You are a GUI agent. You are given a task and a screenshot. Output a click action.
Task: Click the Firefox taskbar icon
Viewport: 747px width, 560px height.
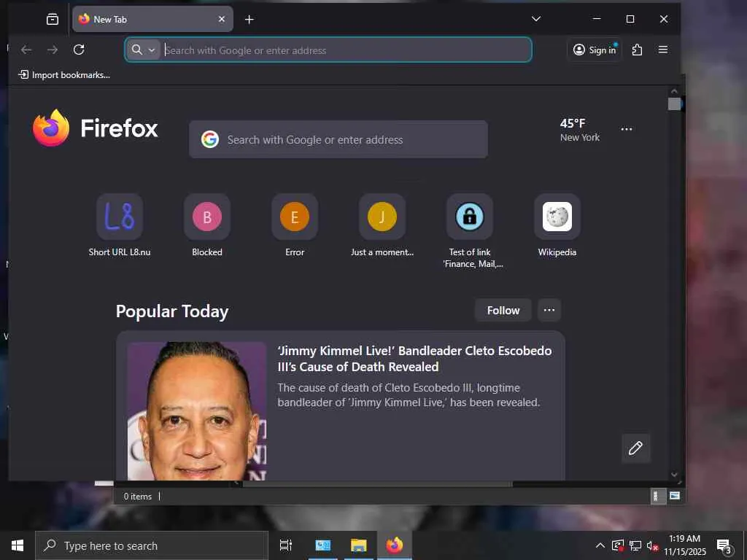[x=395, y=545]
